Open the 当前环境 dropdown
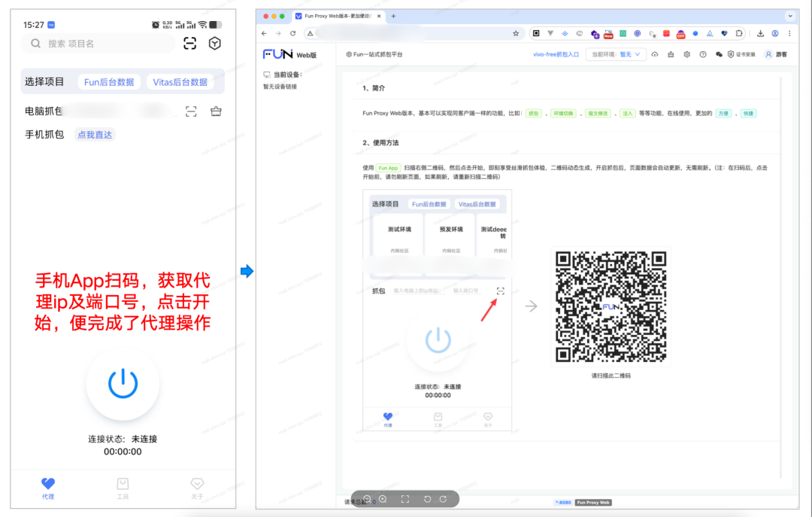 click(616, 54)
